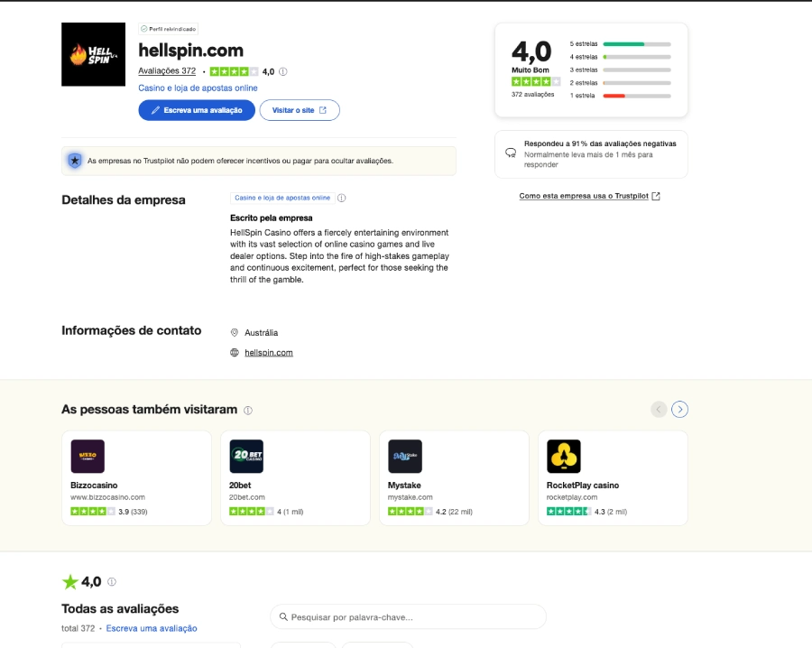Click the globe icon beside hellspin.com
This screenshot has height=648, width=812.
(x=234, y=353)
